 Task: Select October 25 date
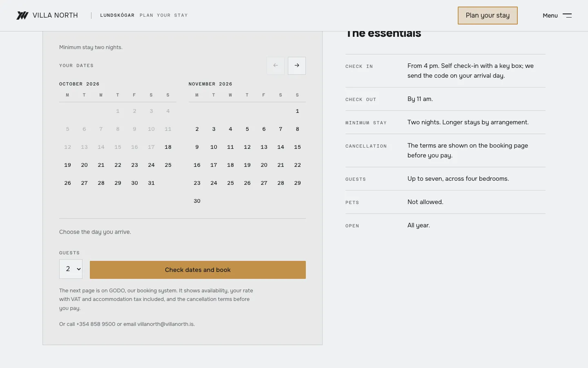pos(168,165)
